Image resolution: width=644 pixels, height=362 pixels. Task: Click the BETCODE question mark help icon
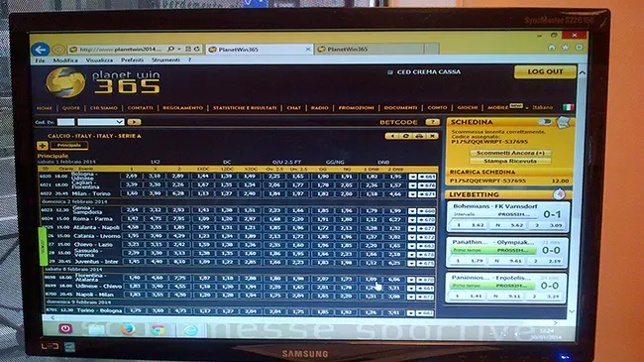(433, 122)
